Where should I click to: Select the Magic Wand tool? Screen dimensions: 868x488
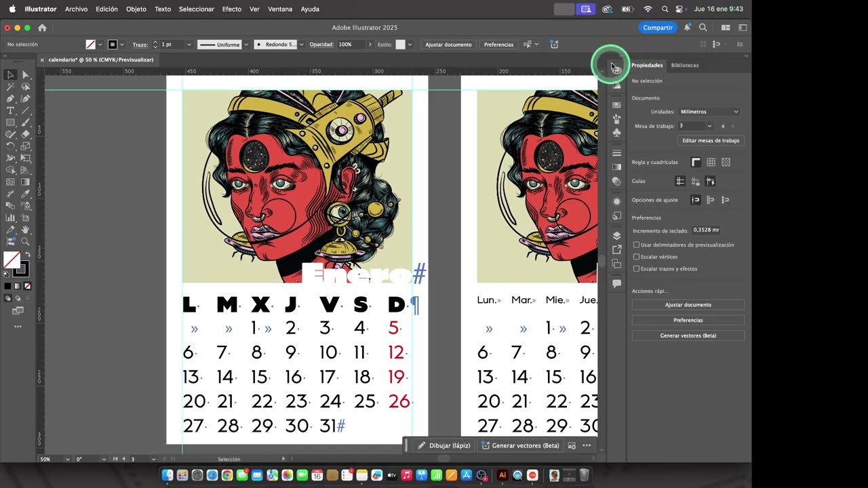(x=10, y=87)
